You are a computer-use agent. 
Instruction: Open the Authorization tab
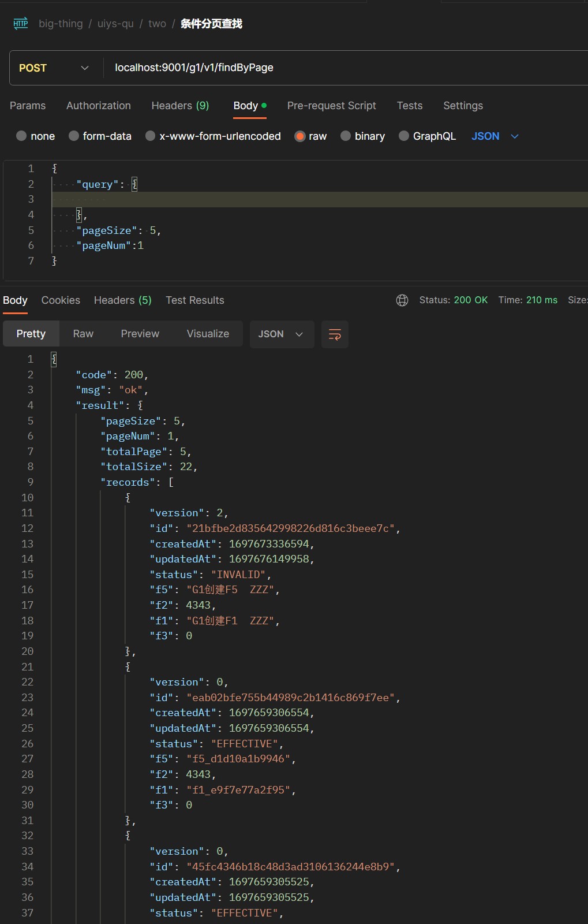tap(99, 106)
